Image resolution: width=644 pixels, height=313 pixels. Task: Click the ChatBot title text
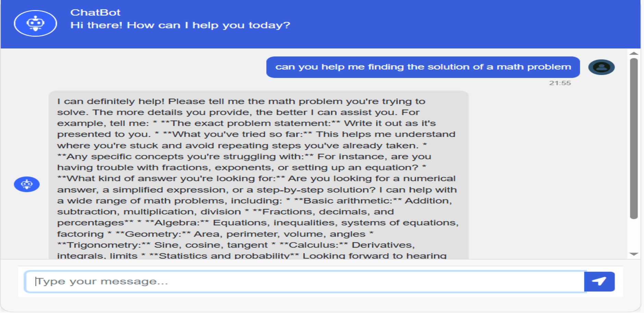click(x=95, y=13)
